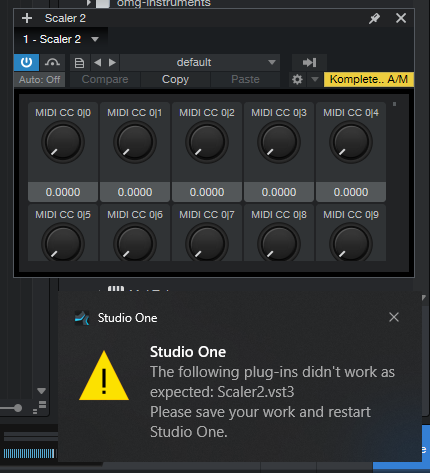This screenshot has height=473, width=430.
Task: Open the gear settings icon
Action: 297,80
